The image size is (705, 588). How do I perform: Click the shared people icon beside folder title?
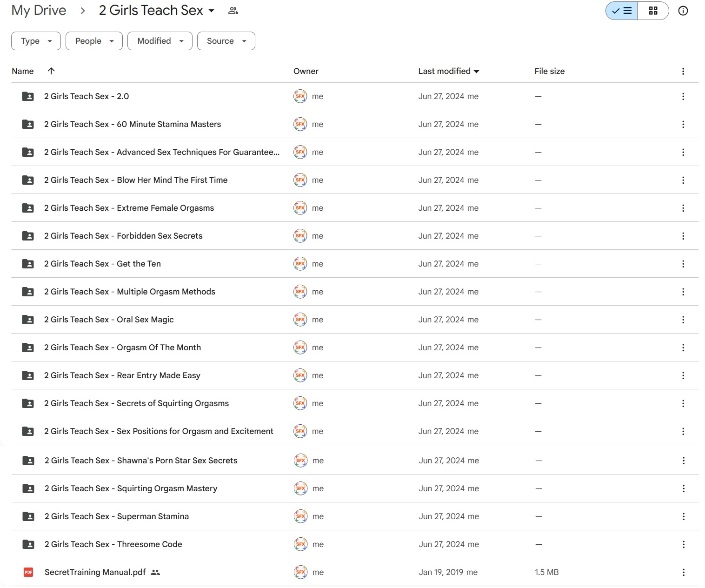click(x=233, y=11)
